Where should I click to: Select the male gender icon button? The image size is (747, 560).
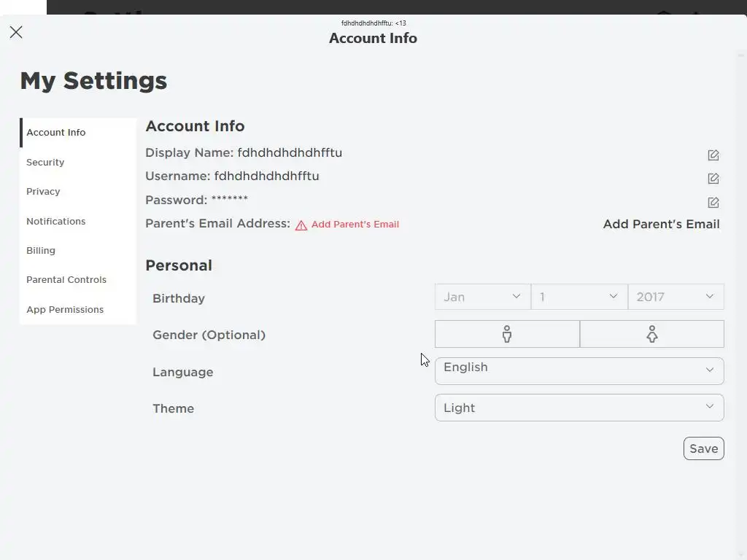click(507, 334)
